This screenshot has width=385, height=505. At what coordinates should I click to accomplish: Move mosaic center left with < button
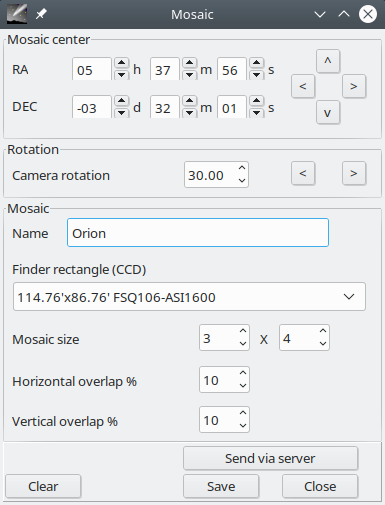(303, 86)
